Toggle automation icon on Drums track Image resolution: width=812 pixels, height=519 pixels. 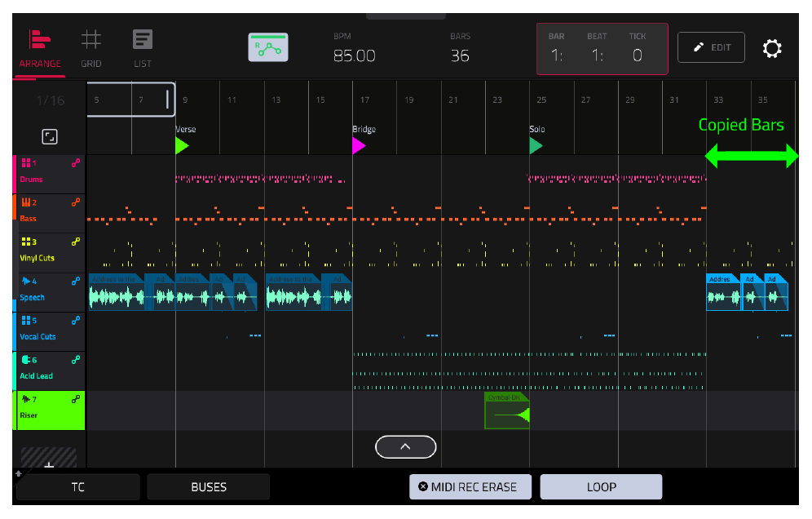[76, 163]
